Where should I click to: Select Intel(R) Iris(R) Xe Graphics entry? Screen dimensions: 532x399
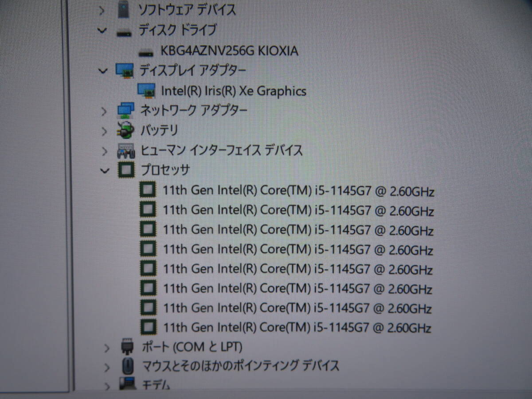[x=234, y=91]
